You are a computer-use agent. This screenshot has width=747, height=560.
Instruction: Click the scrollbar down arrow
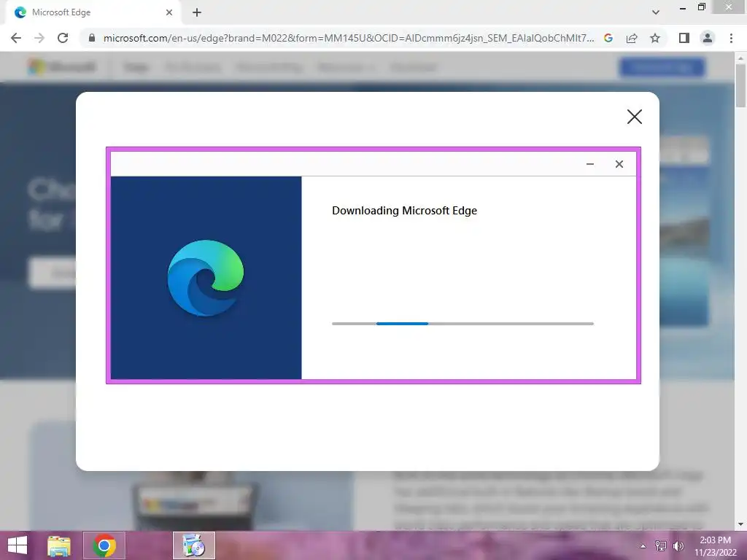pyautogui.click(x=741, y=524)
